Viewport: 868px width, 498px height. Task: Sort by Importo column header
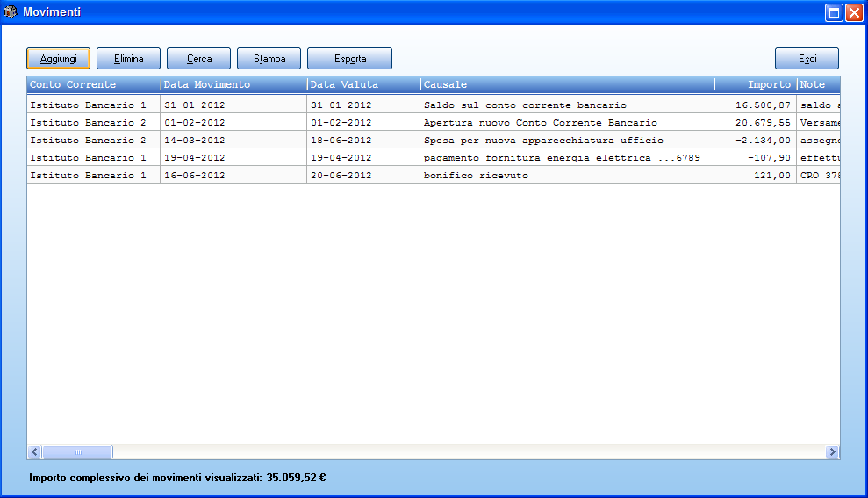coord(756,84)
